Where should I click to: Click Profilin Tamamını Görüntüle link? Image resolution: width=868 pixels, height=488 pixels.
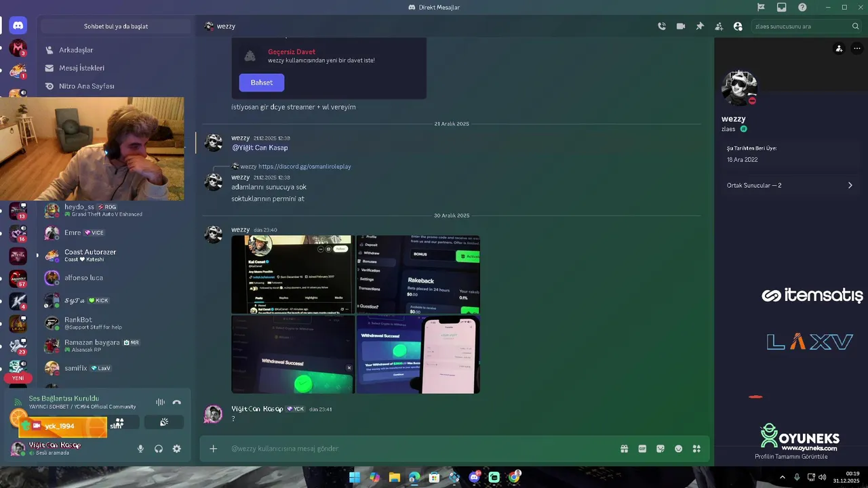click(x=791, y=456)
